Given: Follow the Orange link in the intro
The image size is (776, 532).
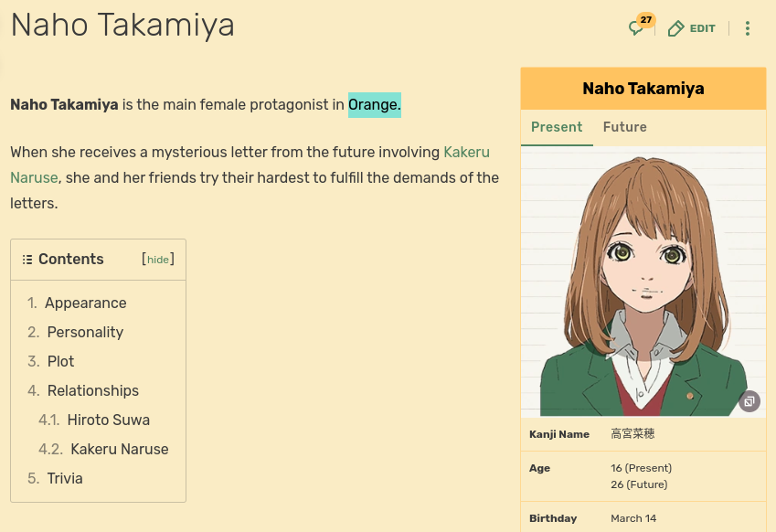Looking at the screenshot, I should click(374, 105).
